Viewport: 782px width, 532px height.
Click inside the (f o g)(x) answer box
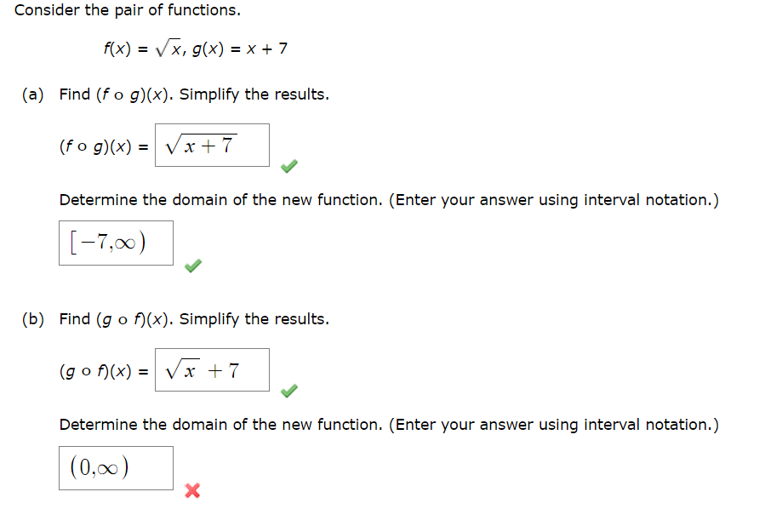coord(212,145)
